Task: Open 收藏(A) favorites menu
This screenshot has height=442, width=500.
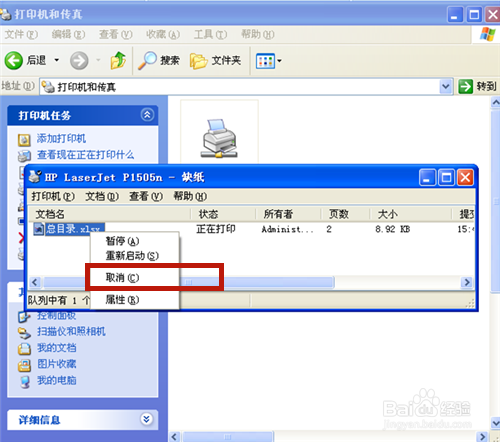Action: click(x=163, y=34)
